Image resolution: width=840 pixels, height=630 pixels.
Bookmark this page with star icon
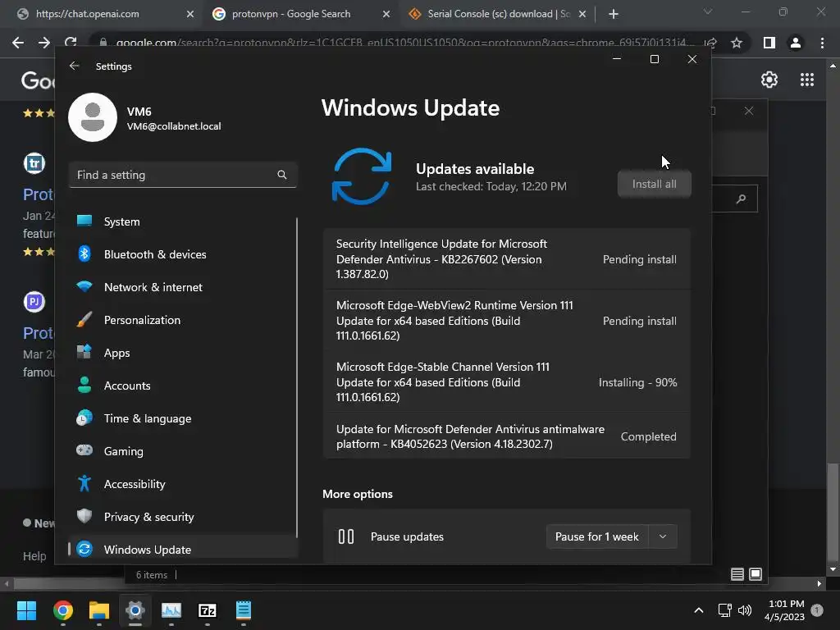(737, 43)
